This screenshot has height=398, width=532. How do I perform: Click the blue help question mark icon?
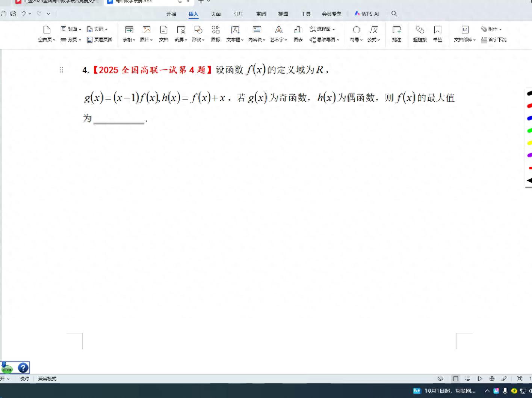tap(23, 368)
